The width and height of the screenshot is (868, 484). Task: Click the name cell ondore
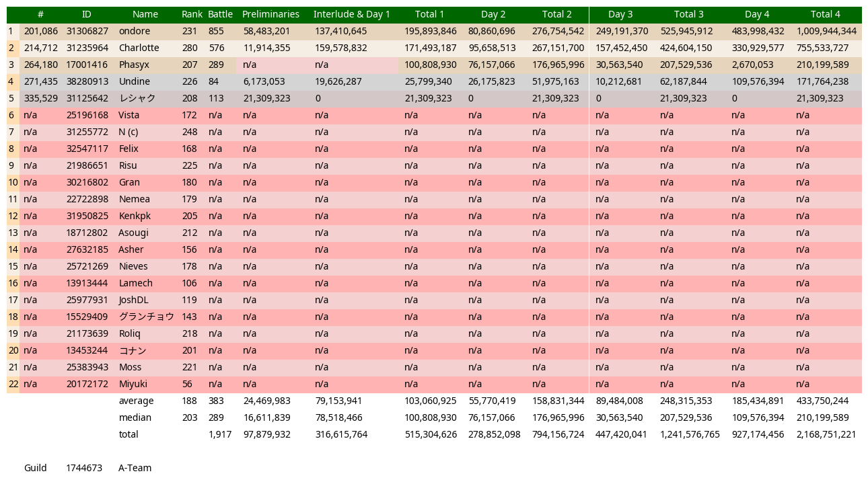[135, 31]
